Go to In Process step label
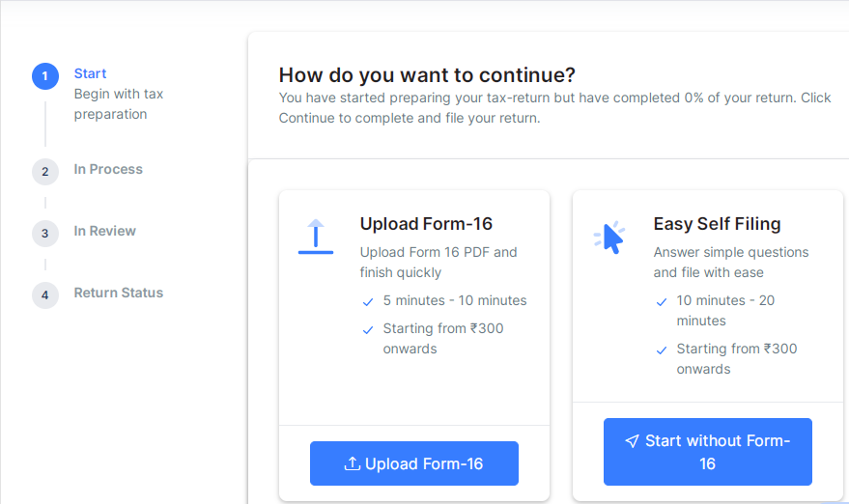849x504 pixels. [x=108, y=169]
